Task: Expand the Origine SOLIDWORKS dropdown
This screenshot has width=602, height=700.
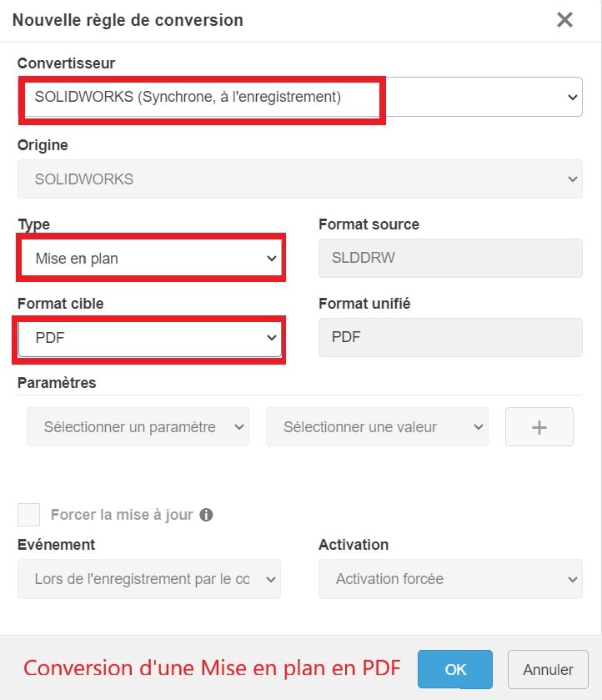Action: 299,179
